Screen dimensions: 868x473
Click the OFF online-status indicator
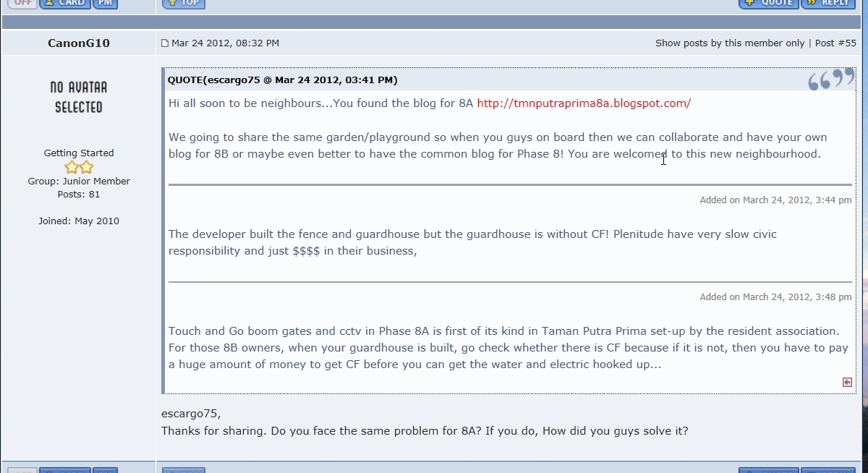22,3
